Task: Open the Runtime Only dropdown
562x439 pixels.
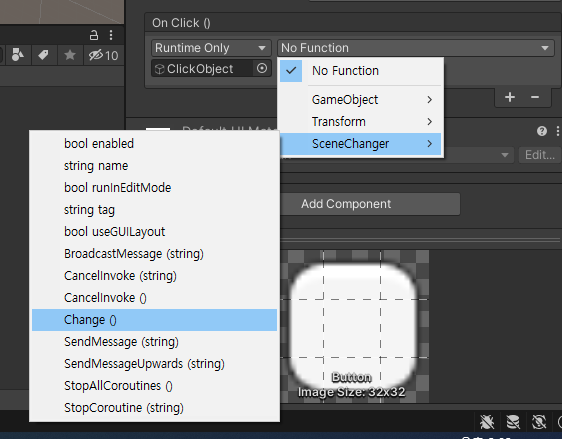Action: tap(211, 48)
